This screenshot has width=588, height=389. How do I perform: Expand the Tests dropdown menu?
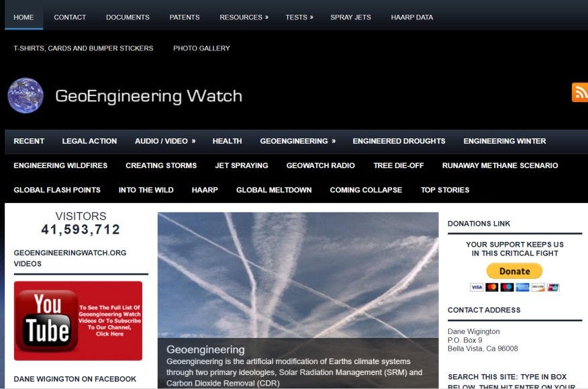[x=299, y=17]
